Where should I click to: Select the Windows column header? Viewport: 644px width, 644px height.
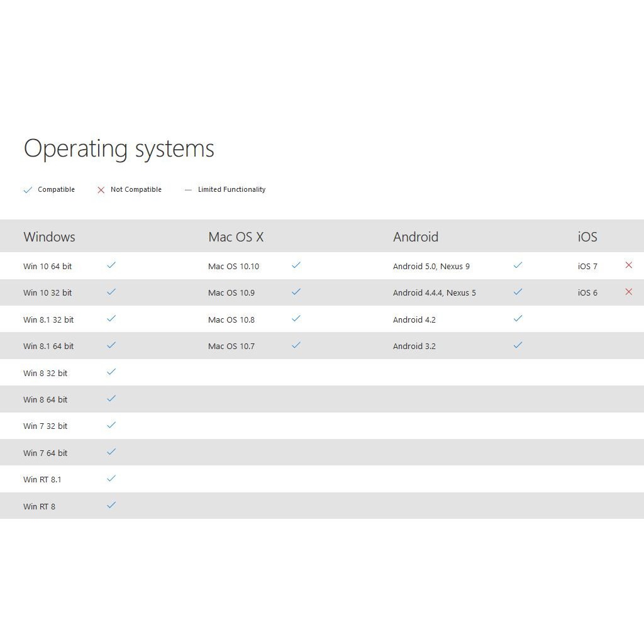49,237
